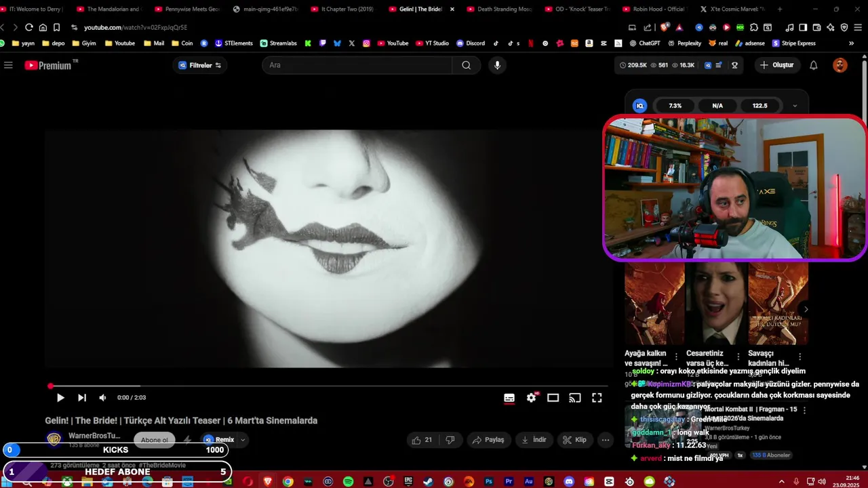Switch to 'Death Stranding Mosa' tab
The width and height of the screenshot is (868, 488).
(498, 9)
